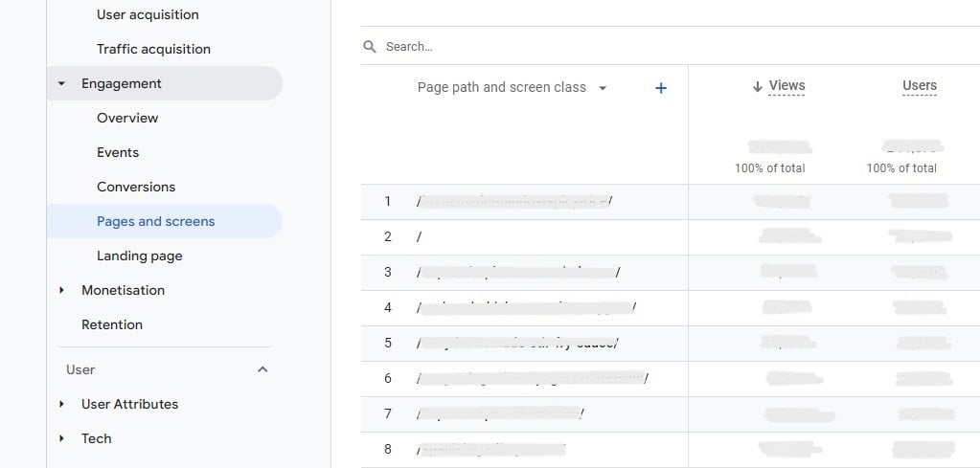Open Page path and screen class dropdown
This screenshot has width=980, height=468.
[x=603, y=88]
